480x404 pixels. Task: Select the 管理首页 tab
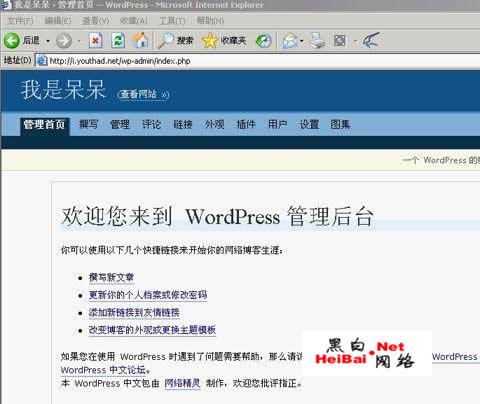(x=45, y=125)
